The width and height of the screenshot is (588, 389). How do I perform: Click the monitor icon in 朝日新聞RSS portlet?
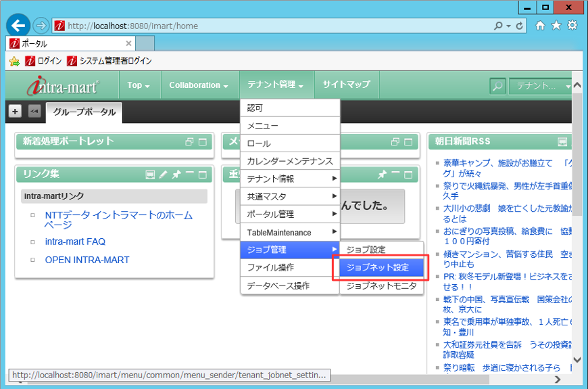pos(562,142)
